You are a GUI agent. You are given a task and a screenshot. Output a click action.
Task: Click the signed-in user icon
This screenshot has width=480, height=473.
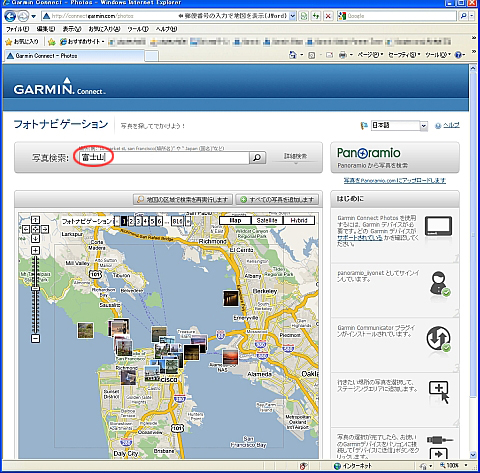[440, 283]
